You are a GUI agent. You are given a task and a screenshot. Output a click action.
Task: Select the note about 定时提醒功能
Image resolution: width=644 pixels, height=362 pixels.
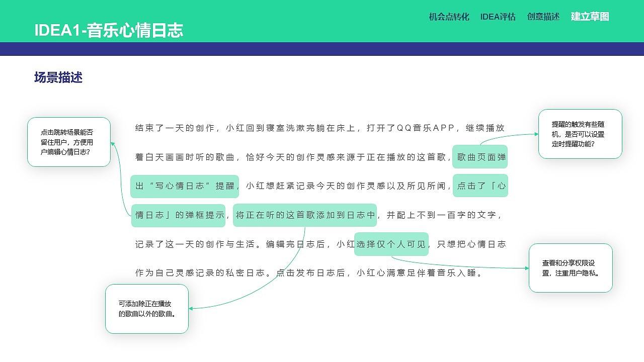(x=580, y=134)
